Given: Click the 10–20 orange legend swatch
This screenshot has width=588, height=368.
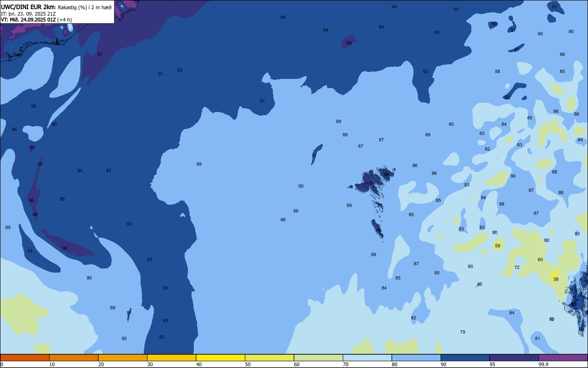Looking at the screenshot, I should click(73, 357).
